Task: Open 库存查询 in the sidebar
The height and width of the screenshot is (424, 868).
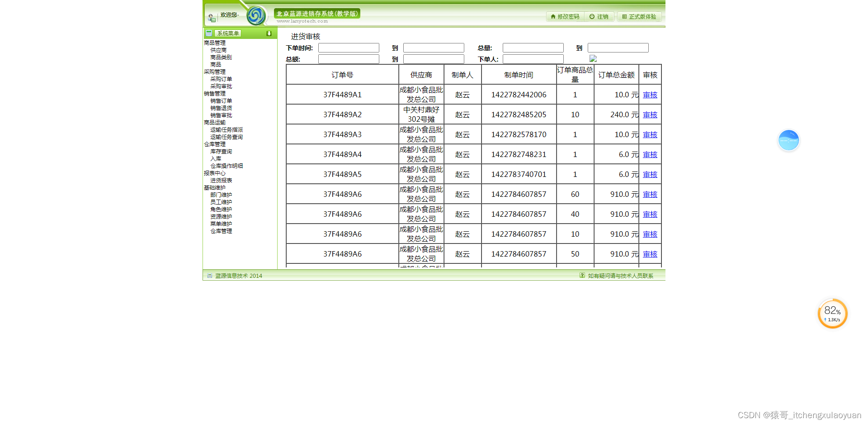Action: [x=221, y=152]
